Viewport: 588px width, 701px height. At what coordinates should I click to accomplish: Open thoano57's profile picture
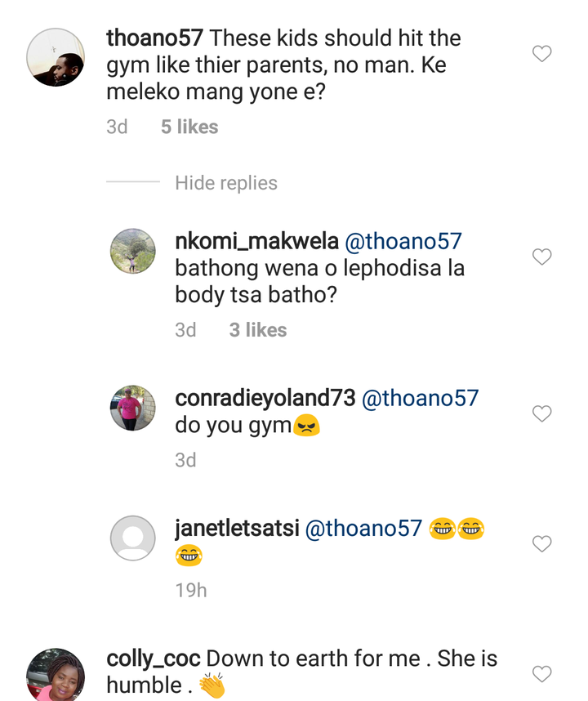tap(56, 57)
